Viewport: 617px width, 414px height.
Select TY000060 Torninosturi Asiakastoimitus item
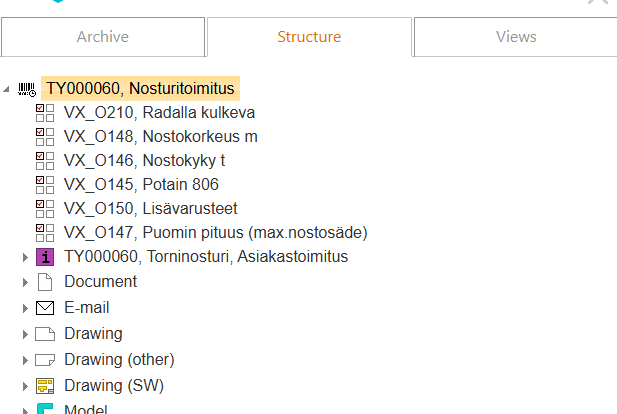pos(205,257)
